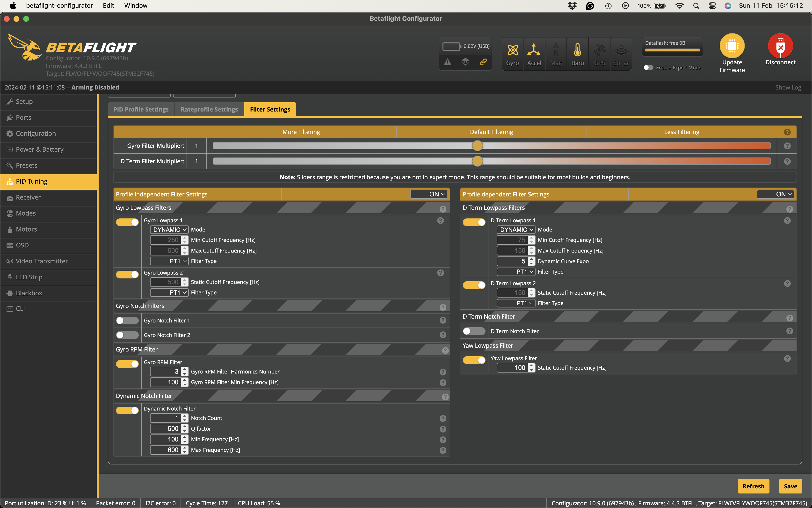The width and height of the screenshot is (812, 508).
Task: Click the Update Firmware icon
Action: click(x=732, y=46)
